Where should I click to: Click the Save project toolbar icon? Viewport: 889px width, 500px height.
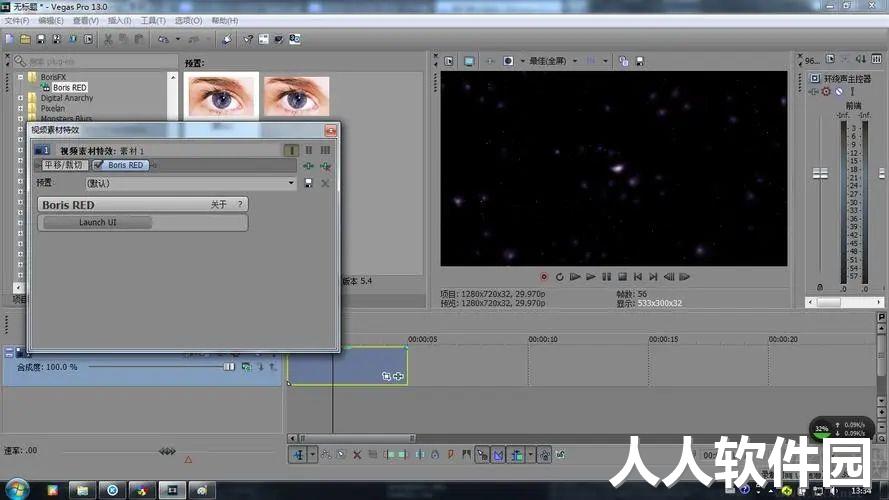[41, 39]
